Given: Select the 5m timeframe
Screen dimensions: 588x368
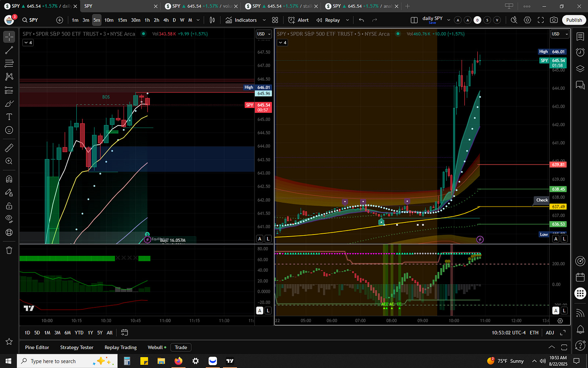Looking at the screenshot, I should (x=97, y=20).
